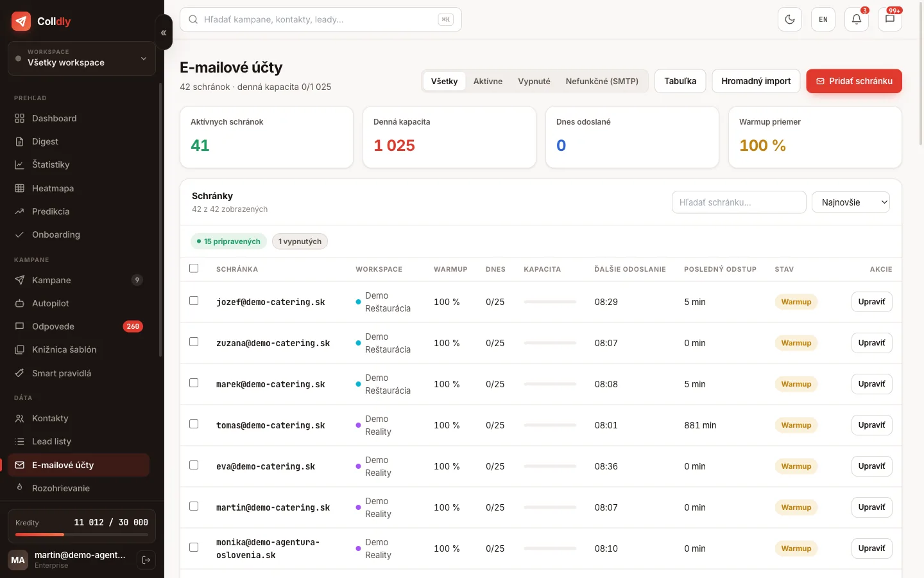The height and width of the screenshot is (578, 924).
Task: Click the Kredity usage progress bar
Action: click(x=81, y=534)
